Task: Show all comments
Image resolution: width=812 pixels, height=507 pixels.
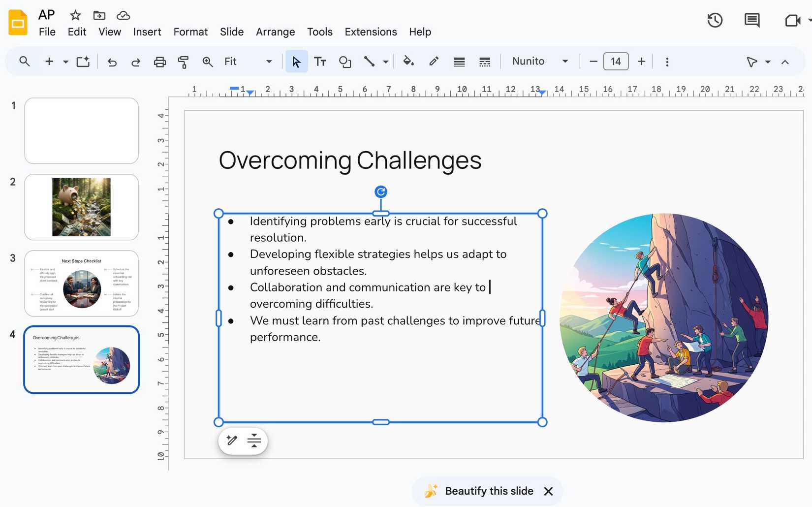Action: (751, 20)
